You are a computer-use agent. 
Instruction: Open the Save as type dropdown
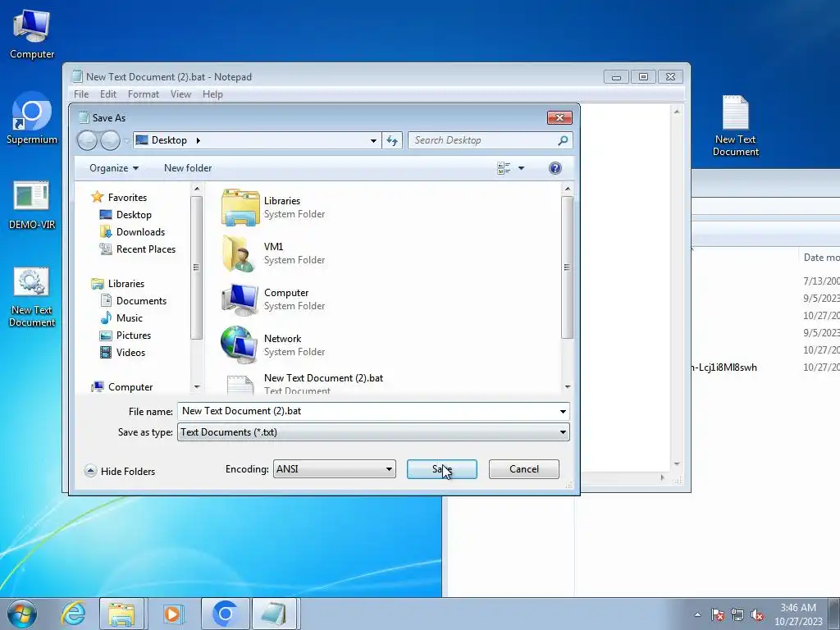pos(563,432)
